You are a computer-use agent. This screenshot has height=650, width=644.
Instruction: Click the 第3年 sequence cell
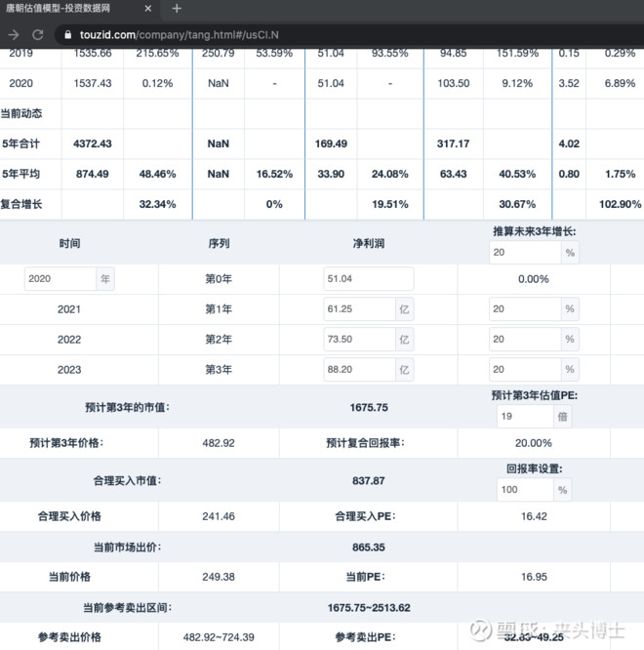coord(219,369)
